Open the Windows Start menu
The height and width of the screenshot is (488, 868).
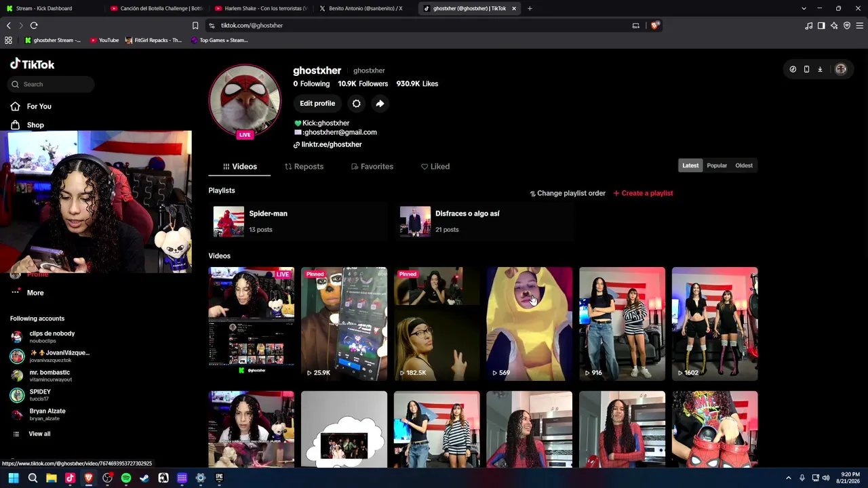(x=14, y=478)
